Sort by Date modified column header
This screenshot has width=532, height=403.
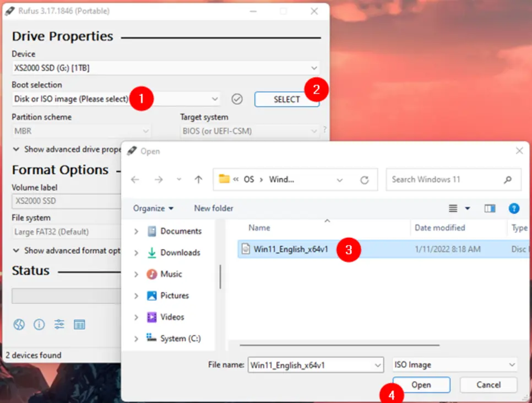click(x=439, y=227)
